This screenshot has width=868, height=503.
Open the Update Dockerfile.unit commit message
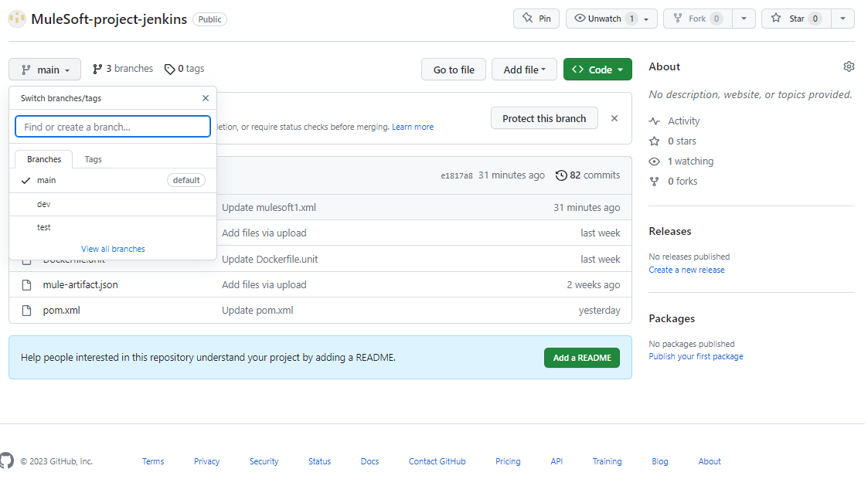270,259
